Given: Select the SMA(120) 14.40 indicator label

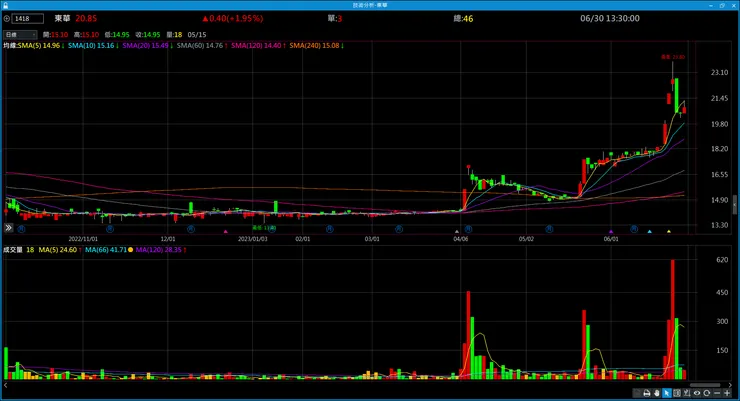Looking at the screenshot, I should tap(258, 46).
